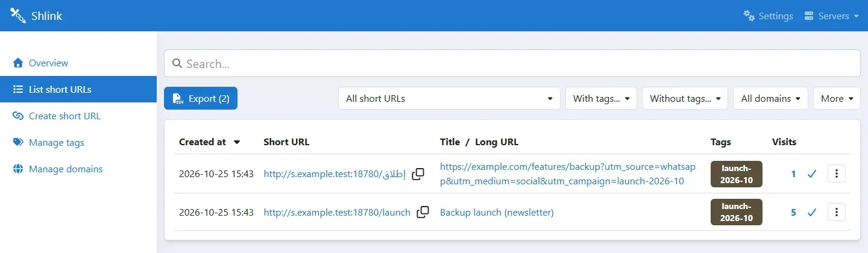Open the three-dot menu for the whatsapp row
868x253 pixels.
click(837, 174)
